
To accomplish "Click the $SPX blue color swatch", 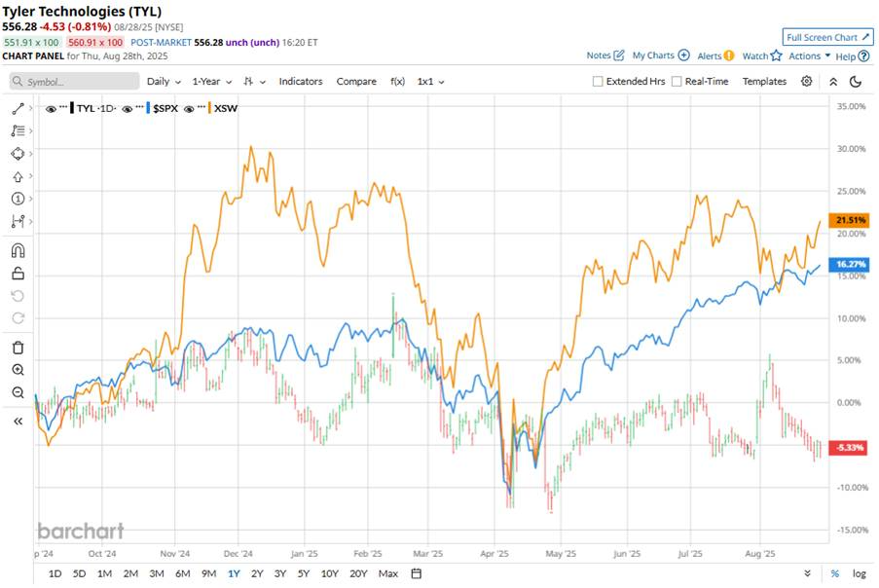I will click(x=148, y=108).
